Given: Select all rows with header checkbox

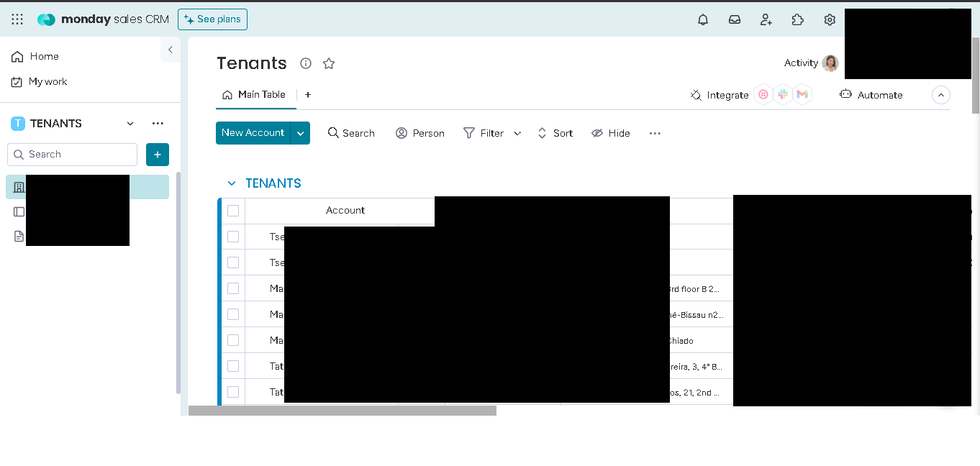Looking at the screenshot, I should [x=233, y=211].
